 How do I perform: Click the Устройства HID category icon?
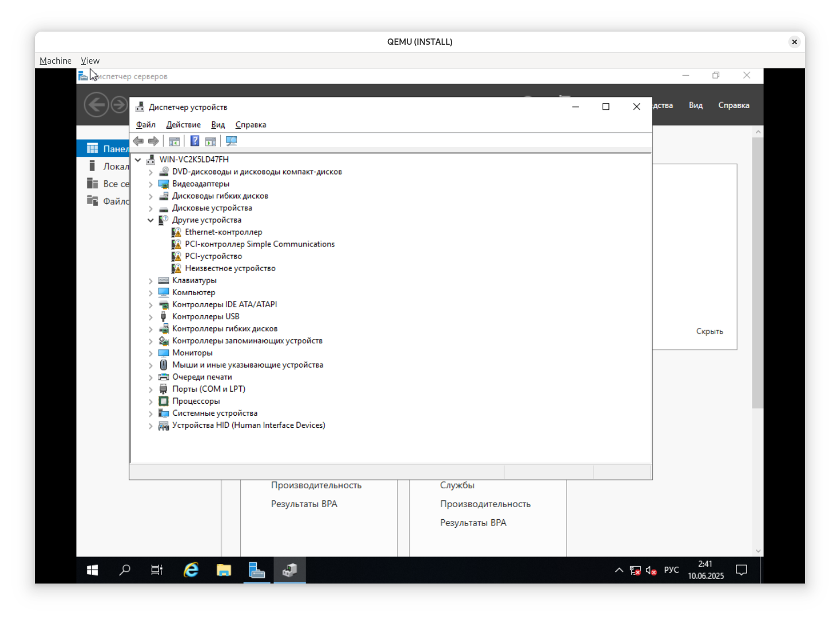tap(164, 425)
